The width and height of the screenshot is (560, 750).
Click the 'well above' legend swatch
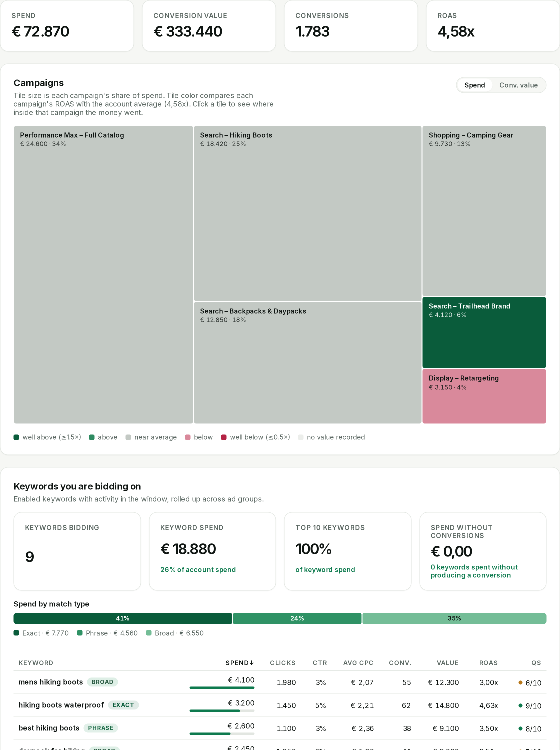[16, 437]
